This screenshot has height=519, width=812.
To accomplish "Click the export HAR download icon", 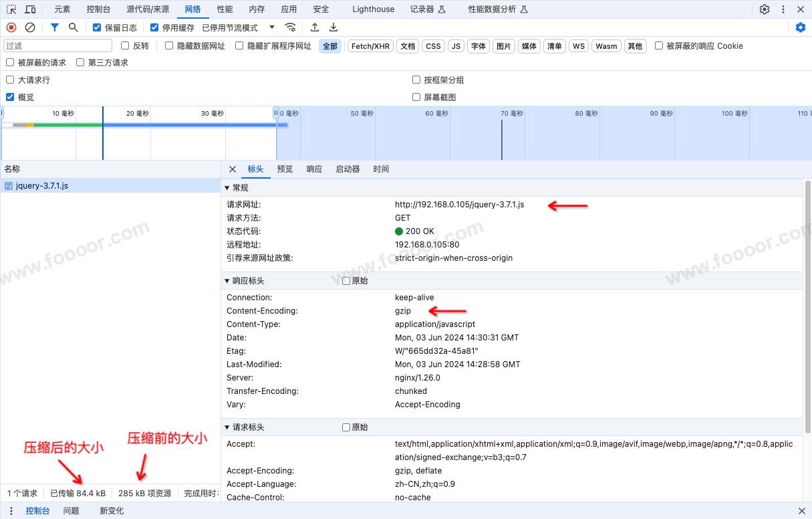I will coord(333,27).
